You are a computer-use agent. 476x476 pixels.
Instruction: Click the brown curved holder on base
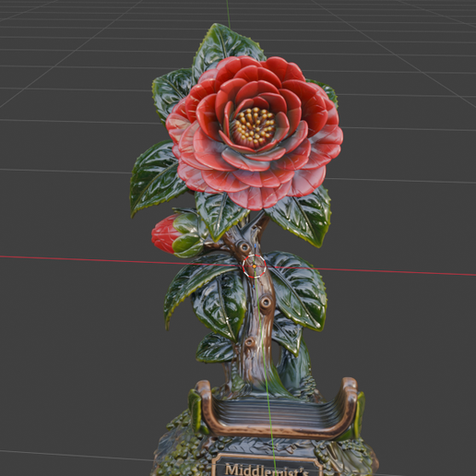(276, 409)
